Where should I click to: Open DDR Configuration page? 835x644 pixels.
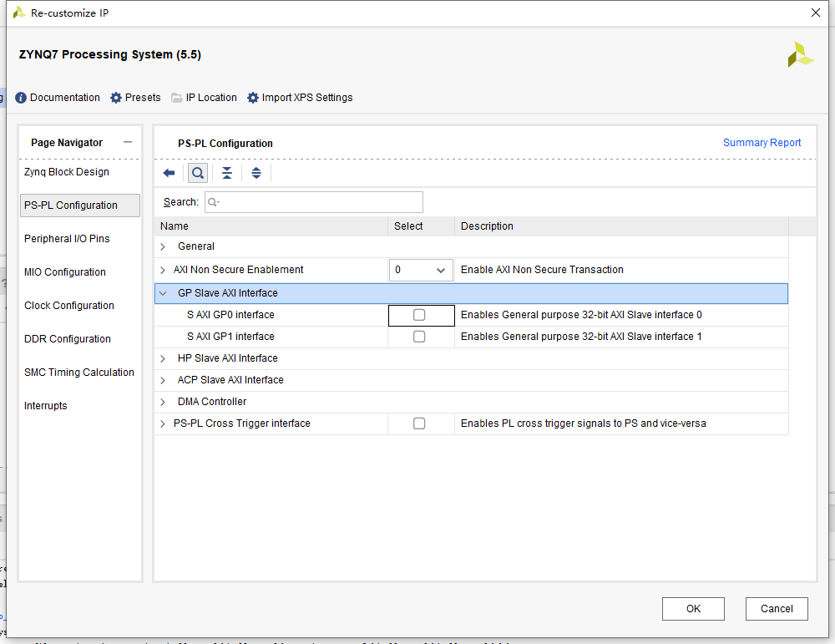click(68, 339)
